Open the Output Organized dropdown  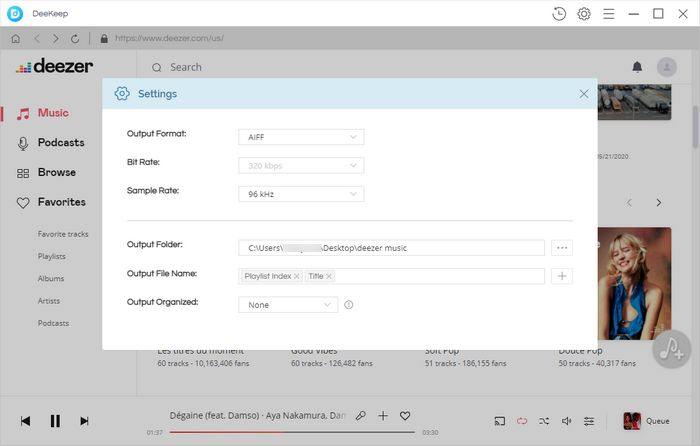tap(288, 305)
